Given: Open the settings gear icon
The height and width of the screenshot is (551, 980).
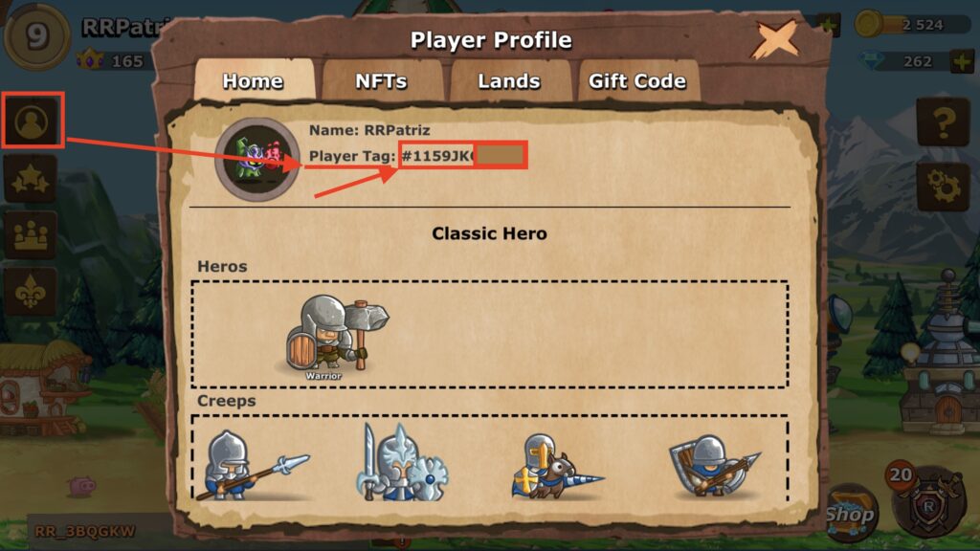Looking at the screenshot, I should pyautogui.click(x=943, y=187).
